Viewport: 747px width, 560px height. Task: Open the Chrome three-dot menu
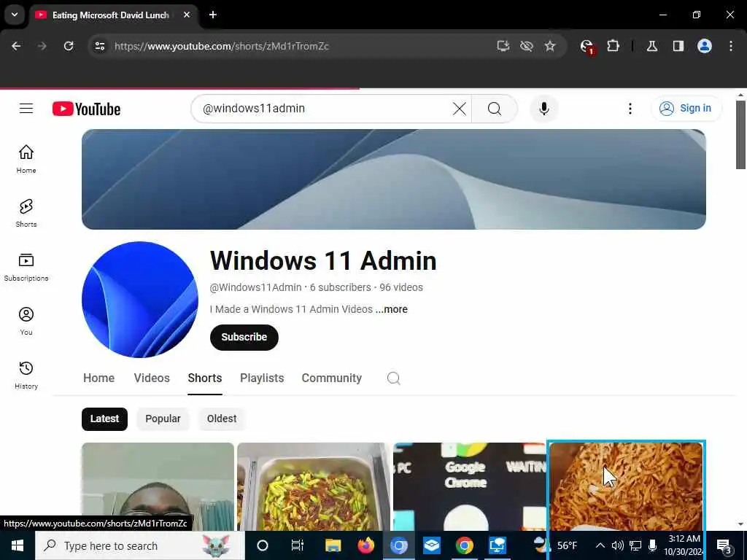click(730, 46)
